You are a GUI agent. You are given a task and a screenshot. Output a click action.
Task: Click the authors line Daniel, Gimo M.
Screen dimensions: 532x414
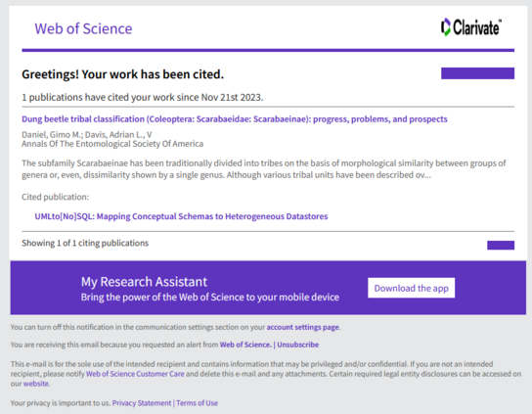[x=87, y=134]
